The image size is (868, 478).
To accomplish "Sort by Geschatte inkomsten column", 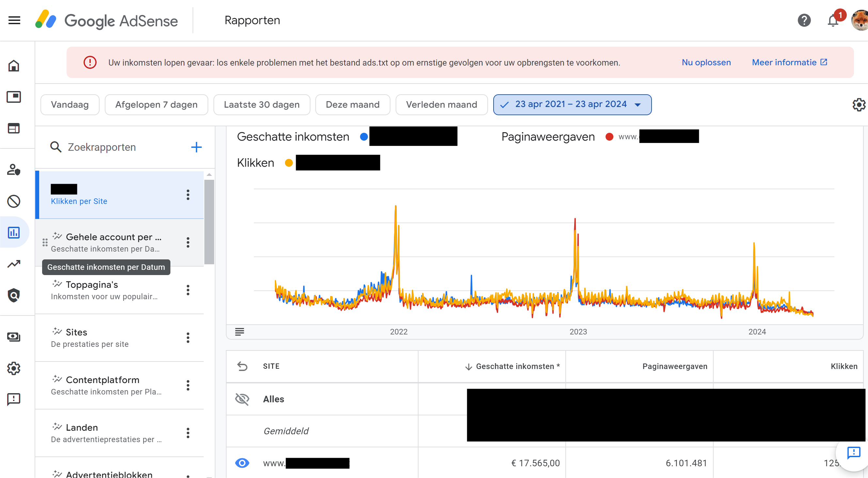I will pos(512,366).
